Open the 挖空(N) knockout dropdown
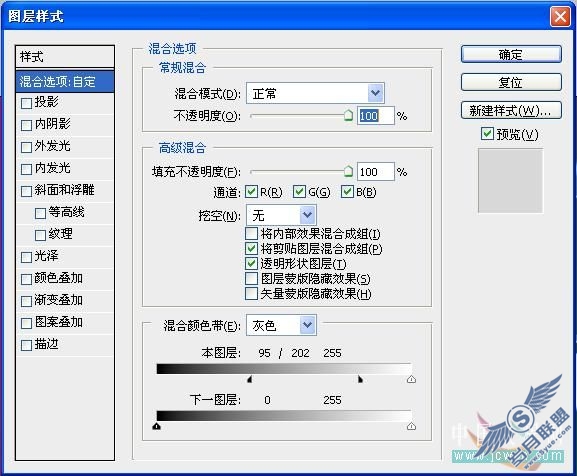577x476 pixels. coord(282,215)
